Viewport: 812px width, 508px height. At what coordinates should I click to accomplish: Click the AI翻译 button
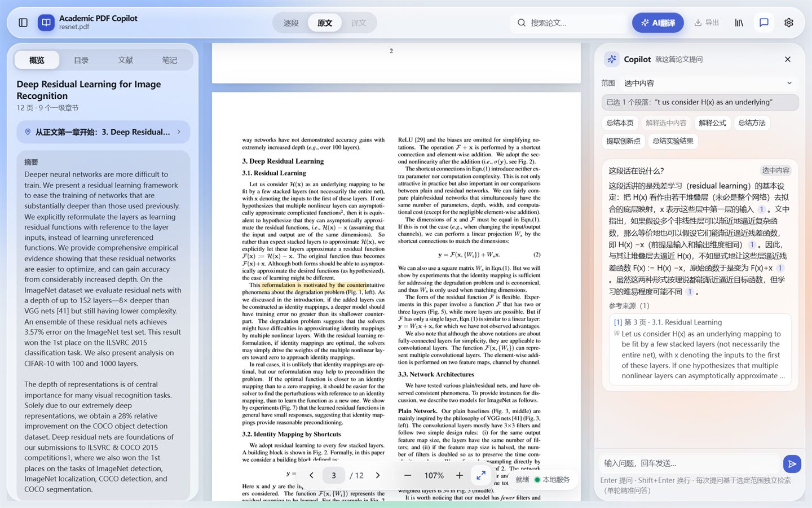click(x=657, y=23)
